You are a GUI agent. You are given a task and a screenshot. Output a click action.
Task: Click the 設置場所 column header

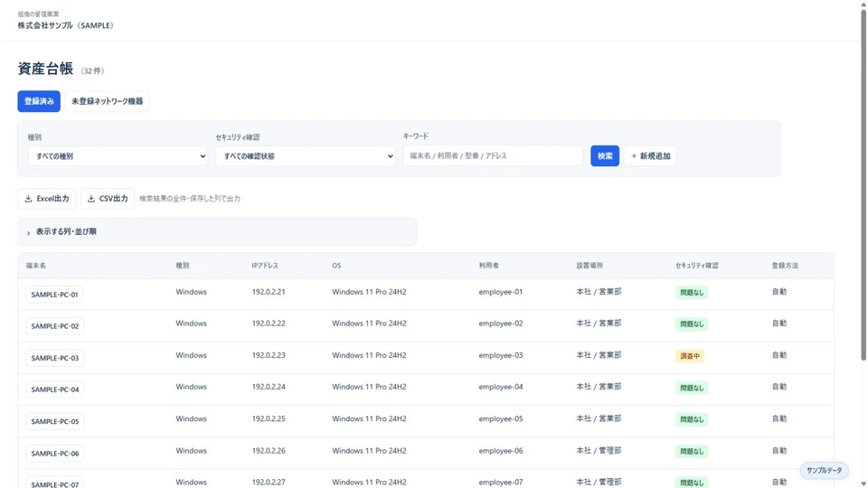[590, 266]
